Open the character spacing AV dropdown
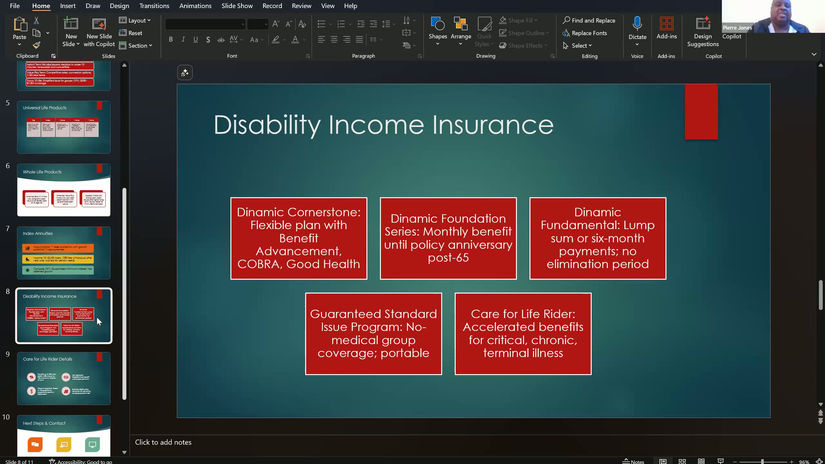 tap(236, 40)
